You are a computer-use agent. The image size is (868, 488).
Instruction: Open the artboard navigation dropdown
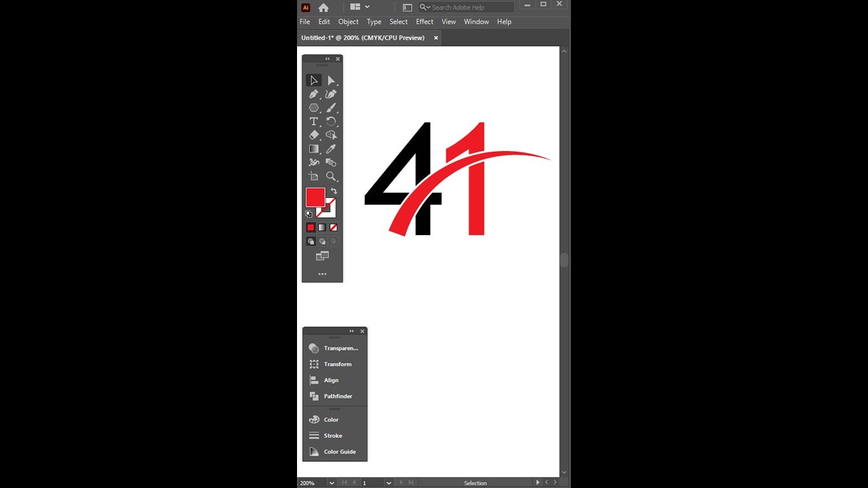389,483
